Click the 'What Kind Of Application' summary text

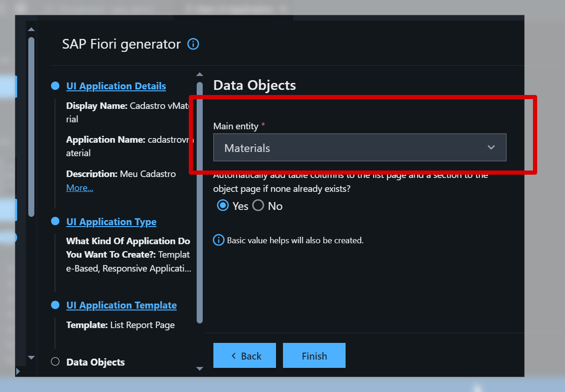tap(128, 255)
